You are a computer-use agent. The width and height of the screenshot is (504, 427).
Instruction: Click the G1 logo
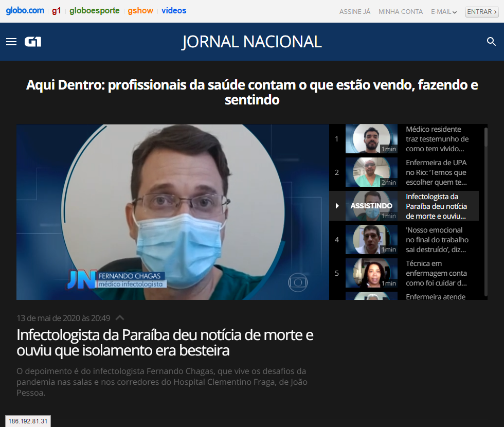[33, 42]
